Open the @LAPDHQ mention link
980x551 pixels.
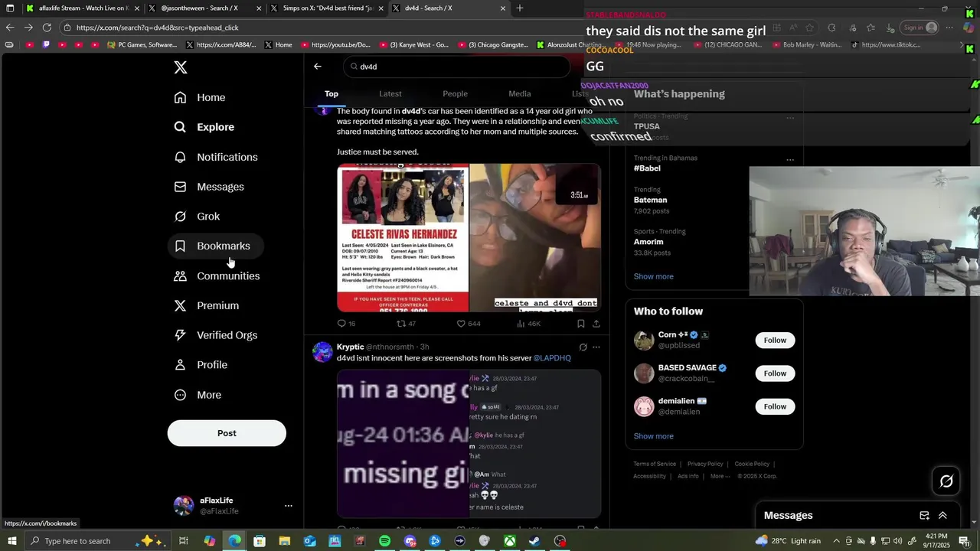[552, 358]
